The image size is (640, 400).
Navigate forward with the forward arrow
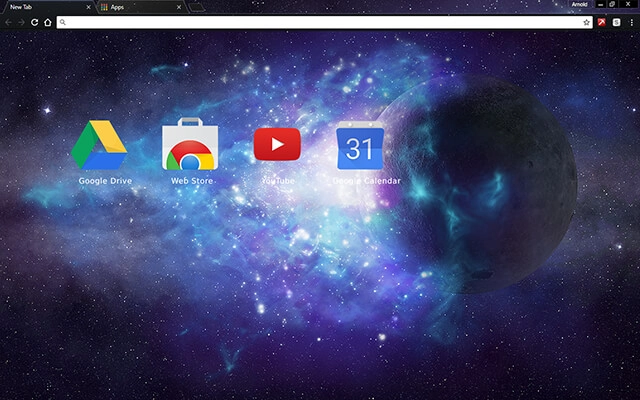(21, 22)
